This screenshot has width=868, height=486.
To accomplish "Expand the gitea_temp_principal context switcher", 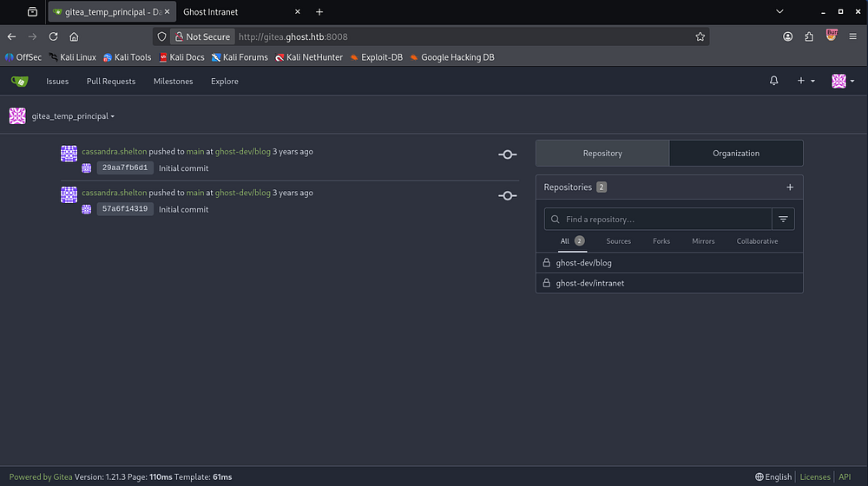I will tap(73, 116).
